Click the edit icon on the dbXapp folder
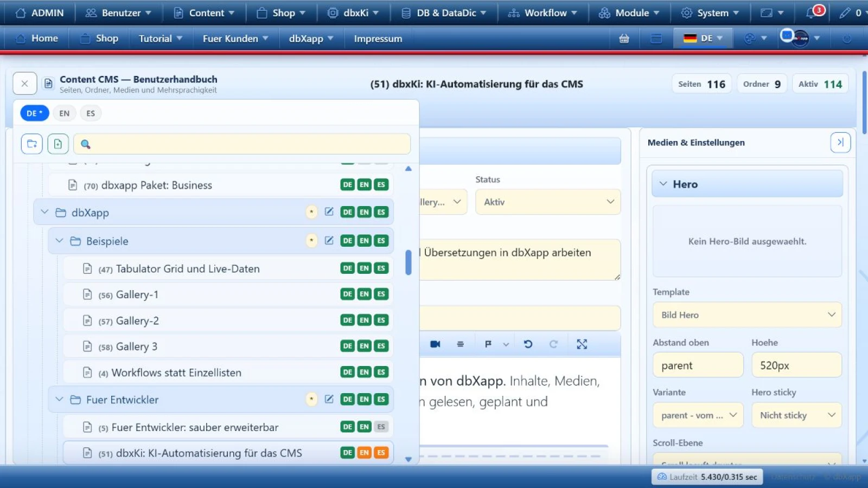This screenshot has width=868, height=488. pyautogui.click(x=329, y=211)
